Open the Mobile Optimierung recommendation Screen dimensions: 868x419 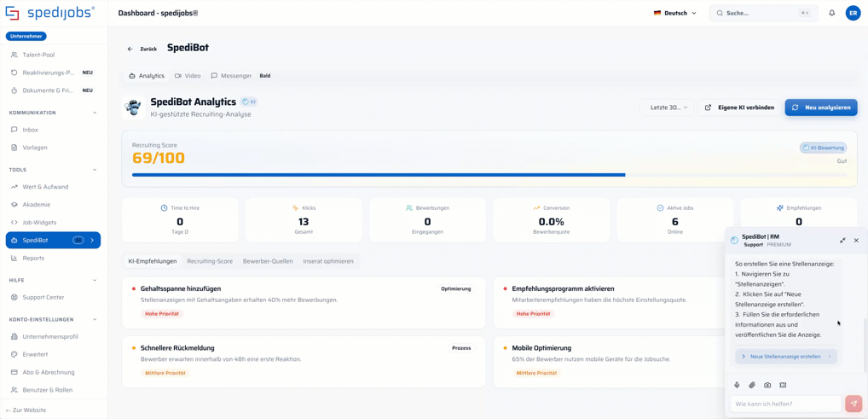pos(609,362)
